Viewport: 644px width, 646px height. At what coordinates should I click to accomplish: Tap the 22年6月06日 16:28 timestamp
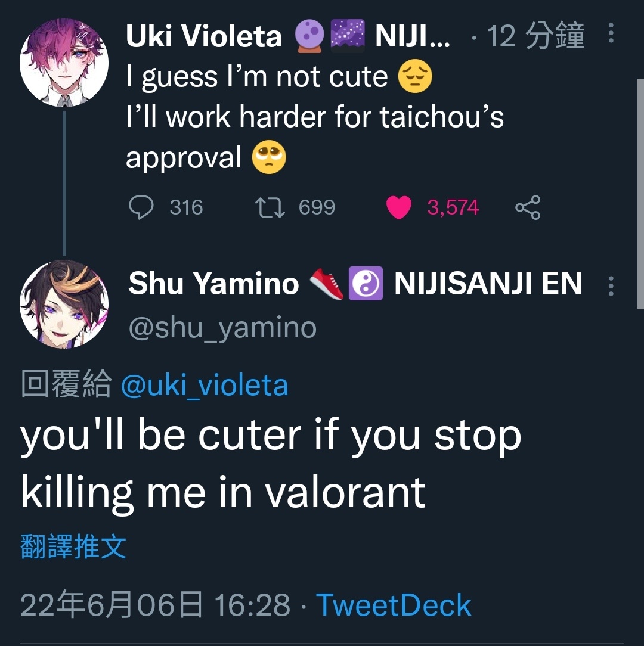pos(156,605)
